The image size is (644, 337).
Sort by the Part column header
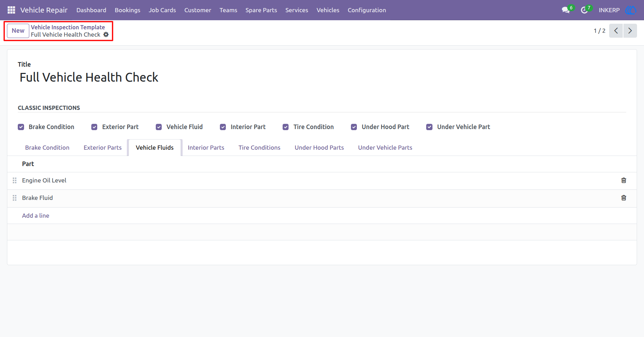tap(28, 164)
